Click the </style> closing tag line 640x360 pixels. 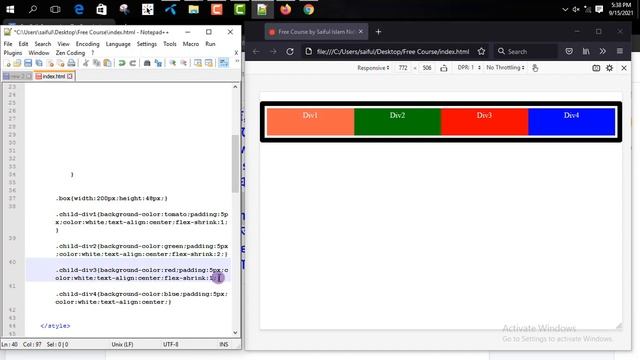click(55, 326)
